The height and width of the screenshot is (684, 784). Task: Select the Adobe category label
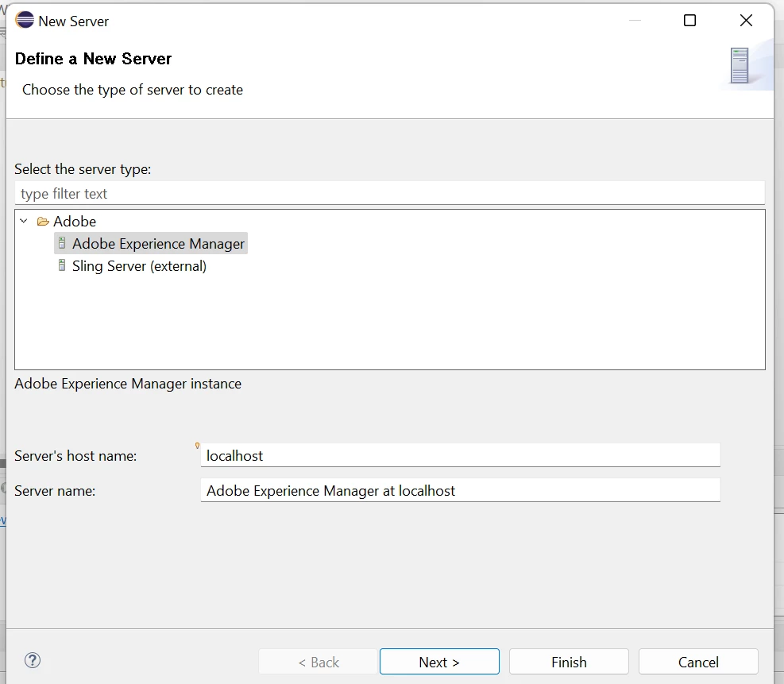(x=75, y=222)
